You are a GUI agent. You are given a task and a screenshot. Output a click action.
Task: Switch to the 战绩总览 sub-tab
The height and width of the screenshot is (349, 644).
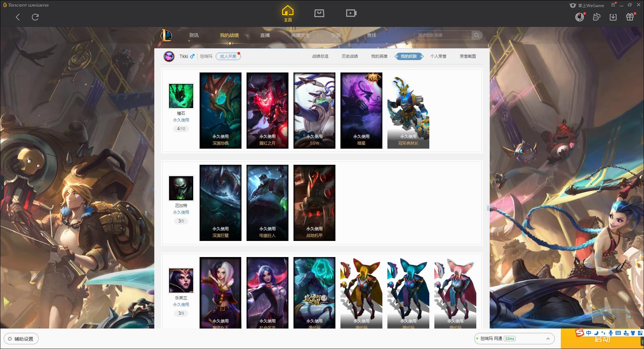tap(320, 56)
